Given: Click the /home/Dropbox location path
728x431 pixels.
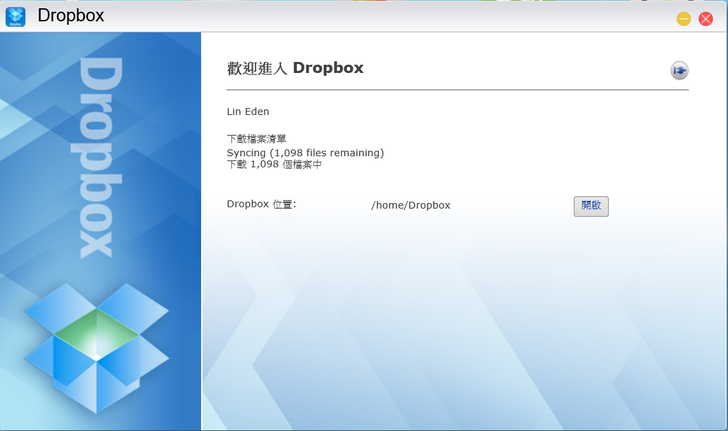Looking at the screenshot, I should click(410, 205).
